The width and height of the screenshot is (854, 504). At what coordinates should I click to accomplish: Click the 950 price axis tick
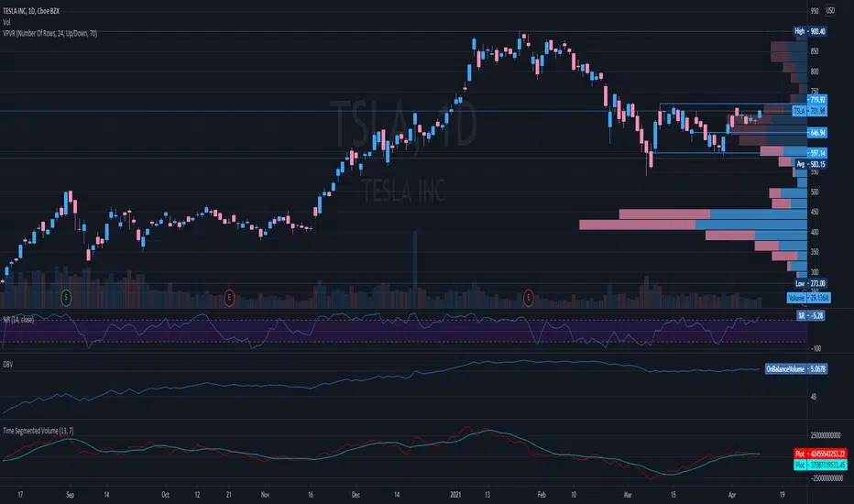815,11
